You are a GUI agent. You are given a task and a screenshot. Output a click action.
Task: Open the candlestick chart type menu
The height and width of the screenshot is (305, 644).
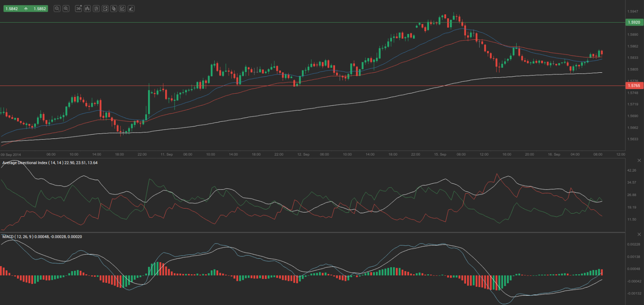click(87, 9)
